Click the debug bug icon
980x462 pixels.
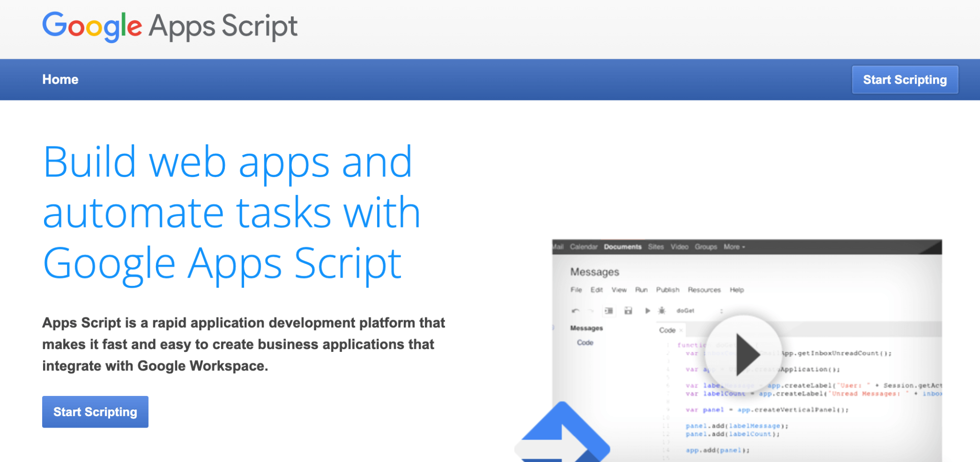click(x=662, y=311)
